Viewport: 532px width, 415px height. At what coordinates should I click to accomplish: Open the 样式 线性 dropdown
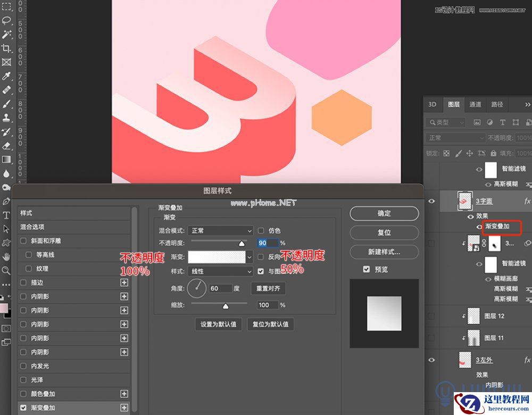click(x=221, y=271)
